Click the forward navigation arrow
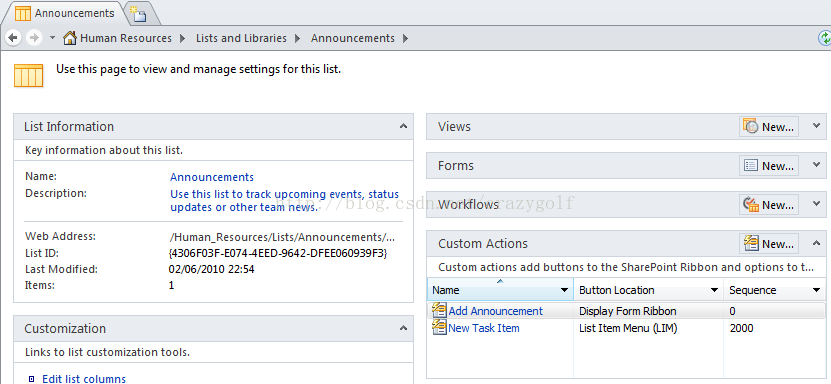The height and width of the screenshot is (384, 831). 34,38
